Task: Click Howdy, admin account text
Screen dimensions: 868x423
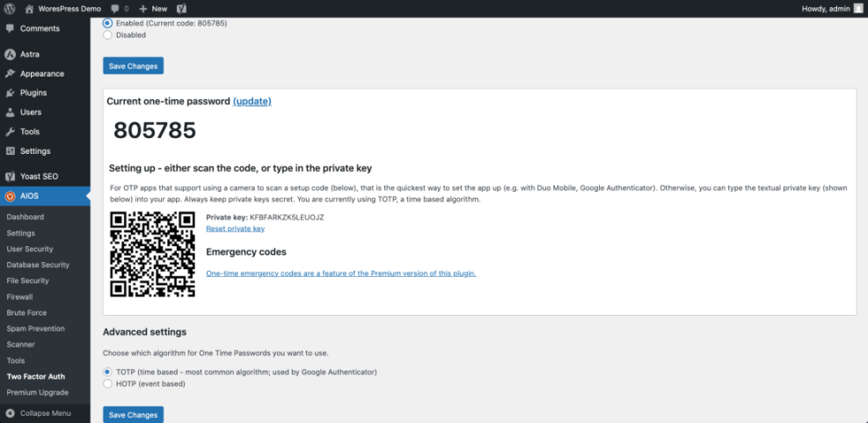Action: pyautogui.click(x=825, y=8)
